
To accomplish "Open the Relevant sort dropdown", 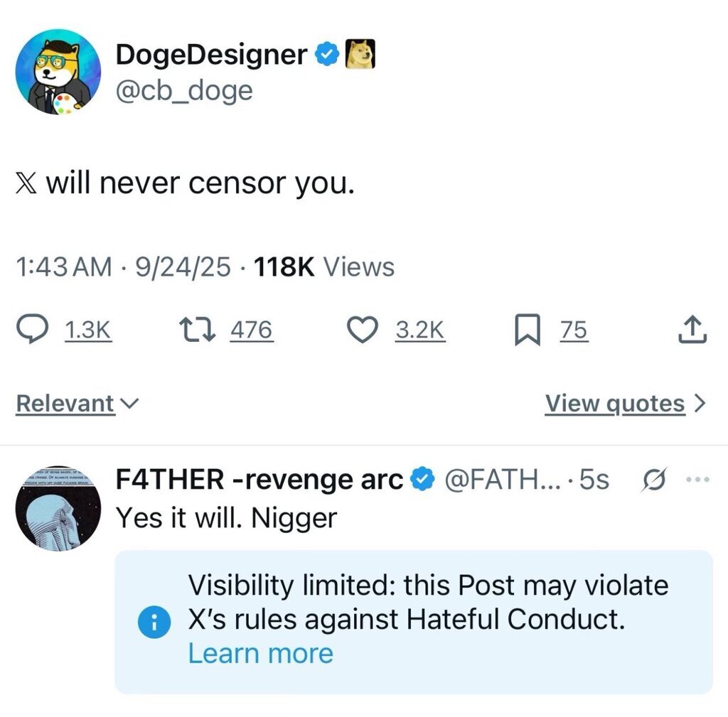I will click(77, 404).
